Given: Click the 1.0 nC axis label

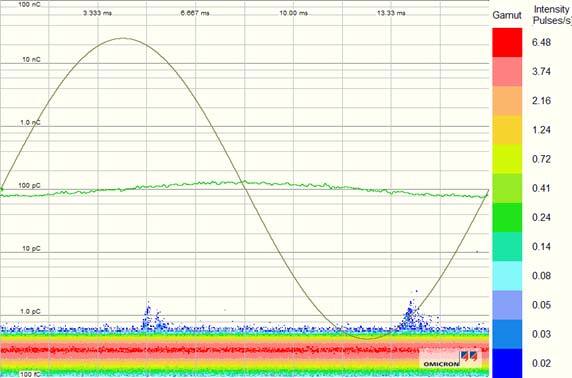Looking at the screenshot, I should tap(30, 123).
